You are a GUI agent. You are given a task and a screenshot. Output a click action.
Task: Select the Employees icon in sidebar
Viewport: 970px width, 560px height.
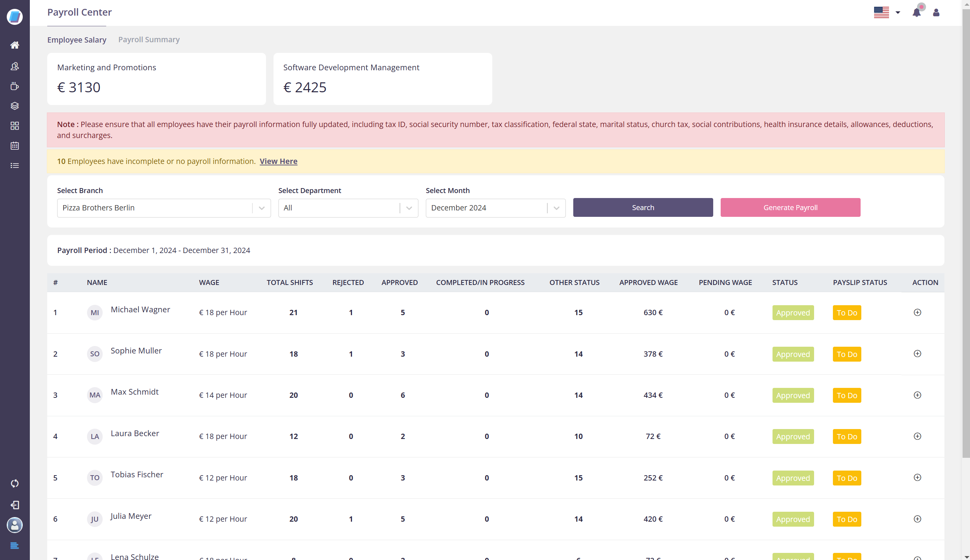point(15,66)
